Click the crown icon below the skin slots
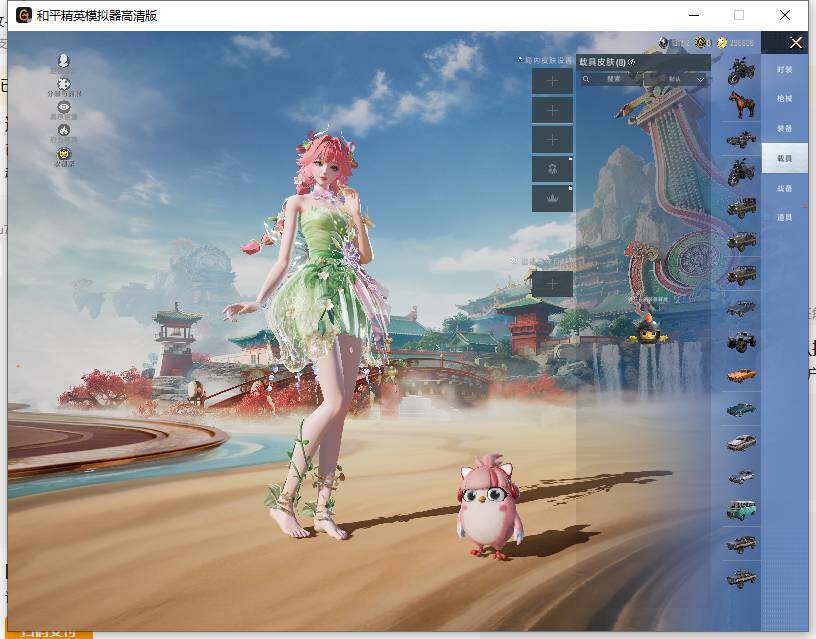This screenshot has width=816, height=639. coord(552,199)
